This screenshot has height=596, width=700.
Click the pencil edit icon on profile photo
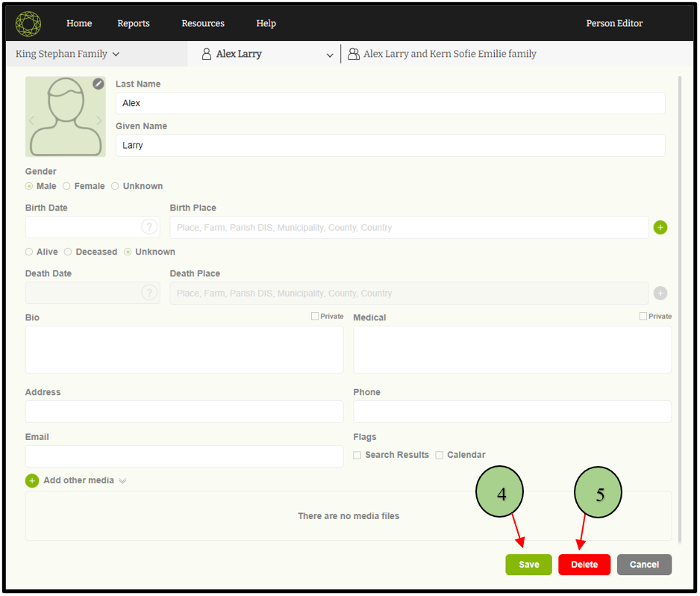point(99,84)
